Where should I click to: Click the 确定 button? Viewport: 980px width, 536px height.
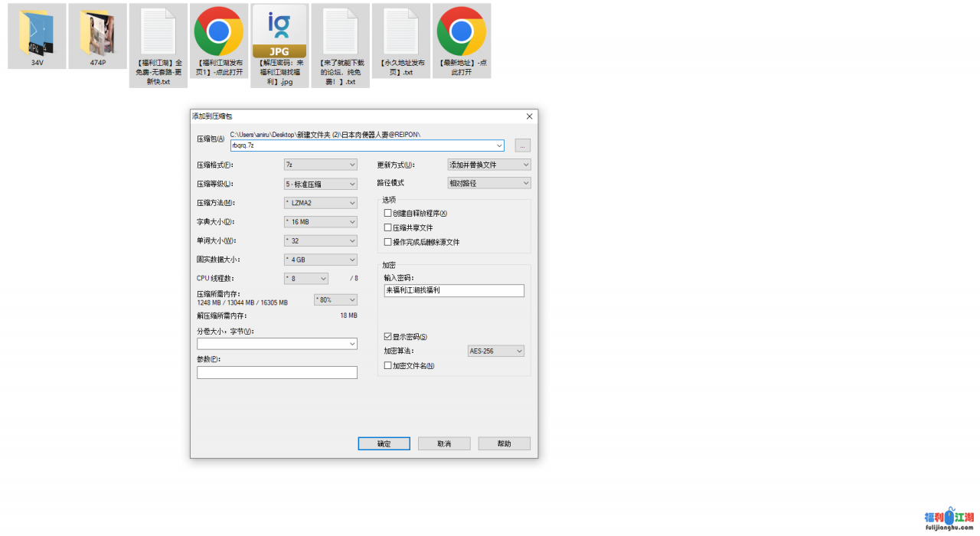[384, 444]
